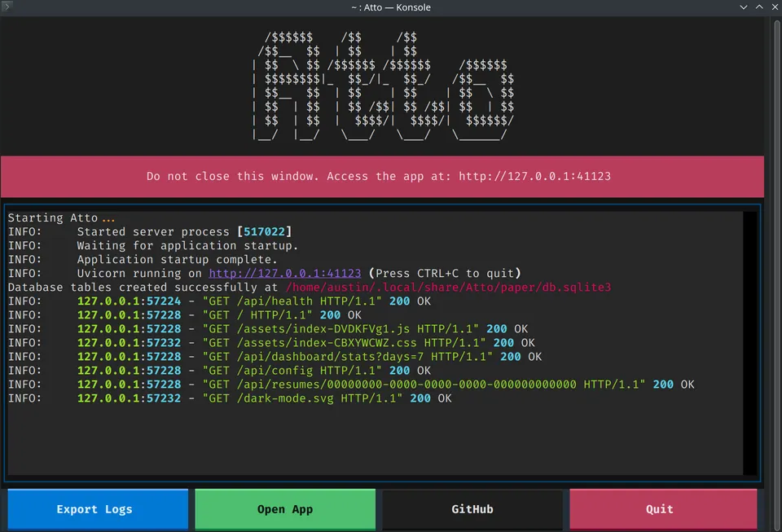Viewport: 782px width, 532px height.
Task: Click the Konsole terminal icon in title bar
Action: pyautogui.click(x=7, y=7)
